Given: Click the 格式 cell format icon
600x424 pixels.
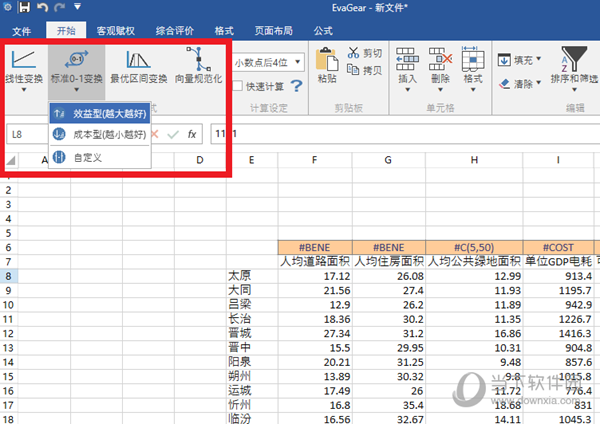Looking at the screenshot, I should (473, 59).
